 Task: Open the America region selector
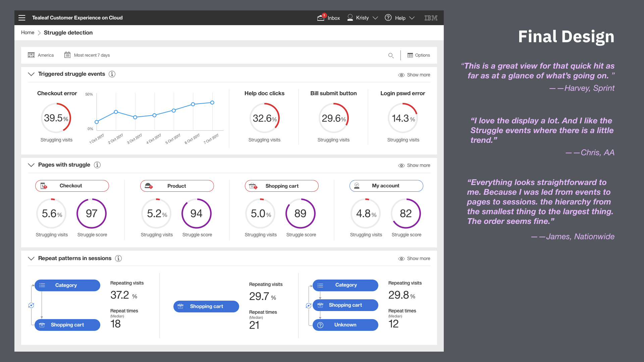point(41,55)
